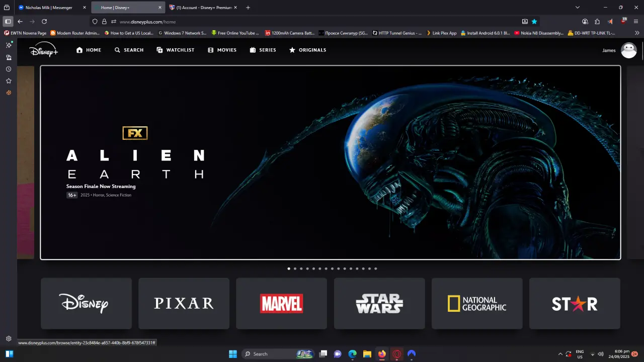Open File Explorer from the taskbar
This screenshot has height=362, width=644.
coord(367,354)
